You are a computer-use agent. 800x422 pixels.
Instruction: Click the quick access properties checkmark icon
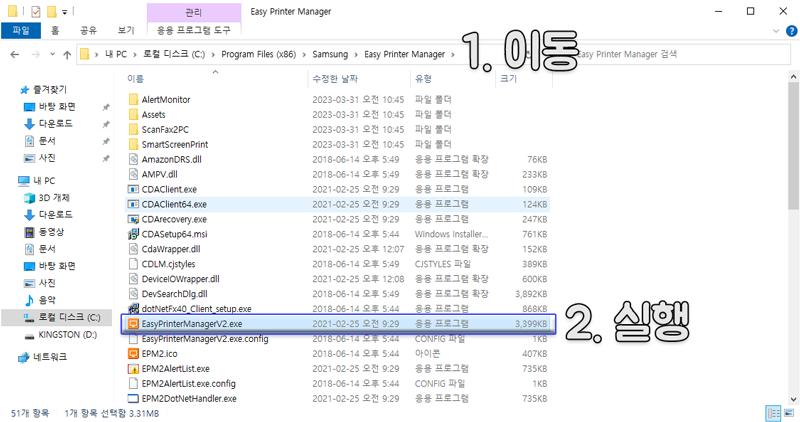[35, 11]
